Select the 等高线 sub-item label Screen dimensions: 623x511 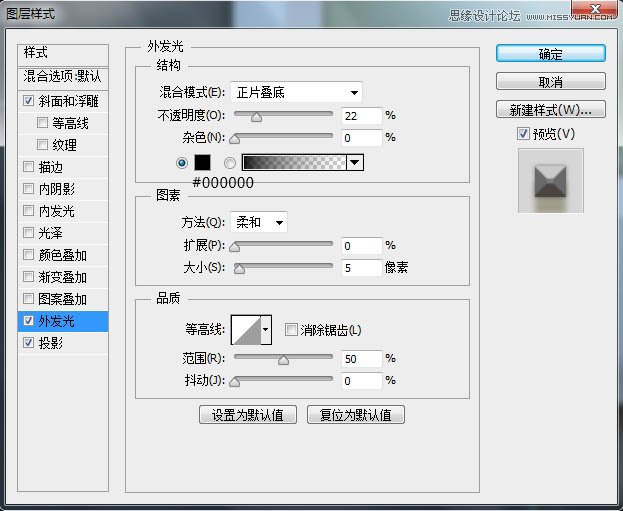pos(70,123)
